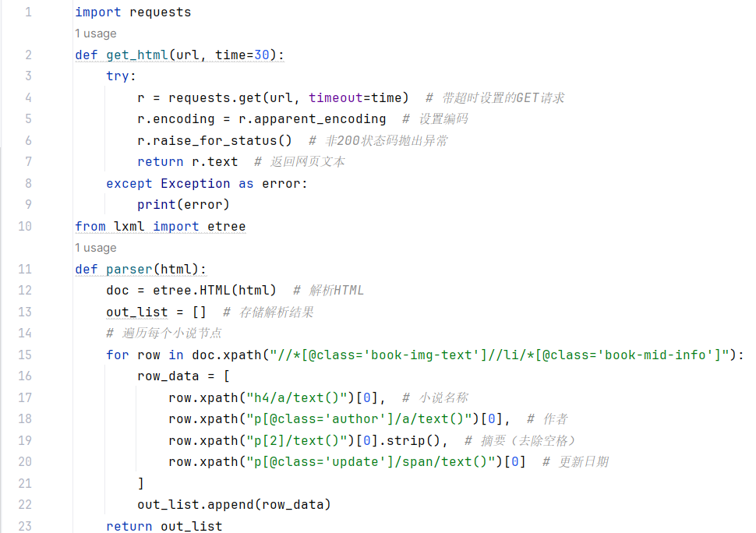Click the '1 usage' hint above parser

[x=95, y=248]
